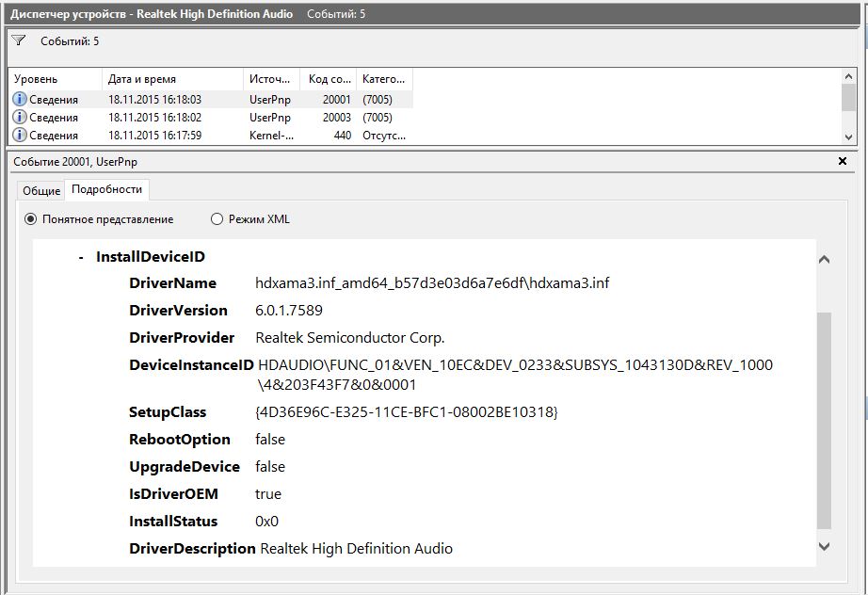
Task: Click info icon of 16:17:59 event
Action: [x=20, y=135]
